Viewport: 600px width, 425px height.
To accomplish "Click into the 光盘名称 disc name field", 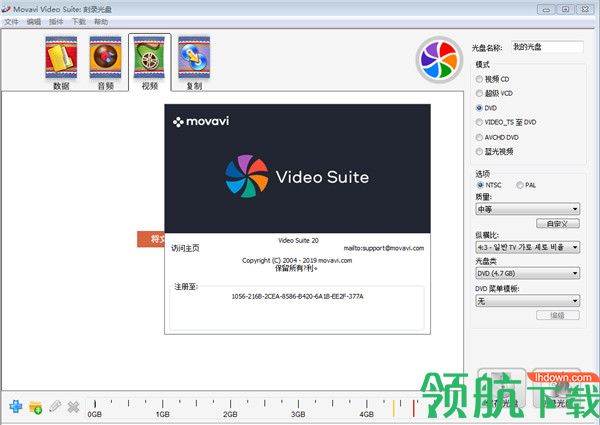I will coord(547,47).
